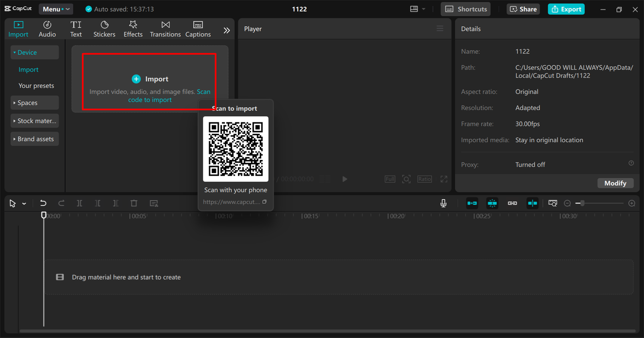Zoom in the timeline with plus icon

[632, 203]
